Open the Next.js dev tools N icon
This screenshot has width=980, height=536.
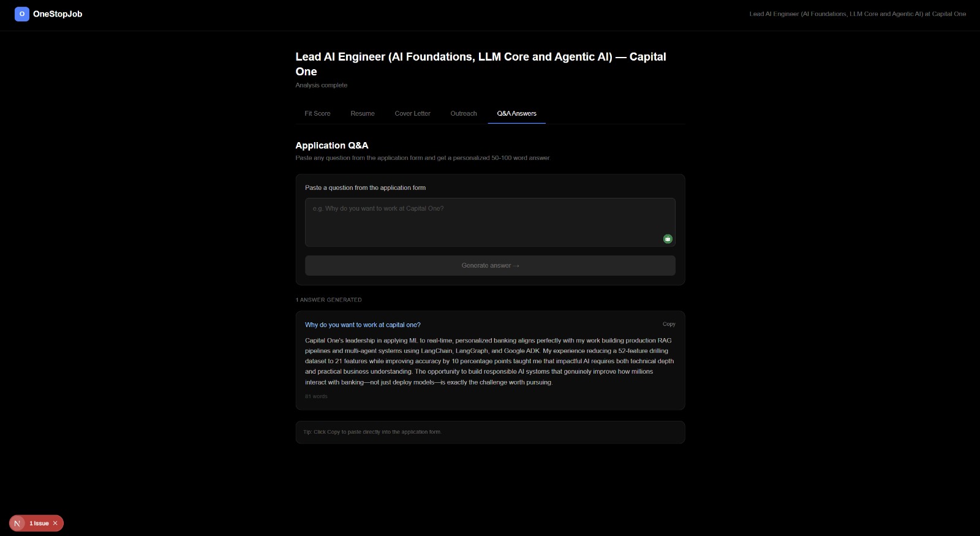click(17, 523)
